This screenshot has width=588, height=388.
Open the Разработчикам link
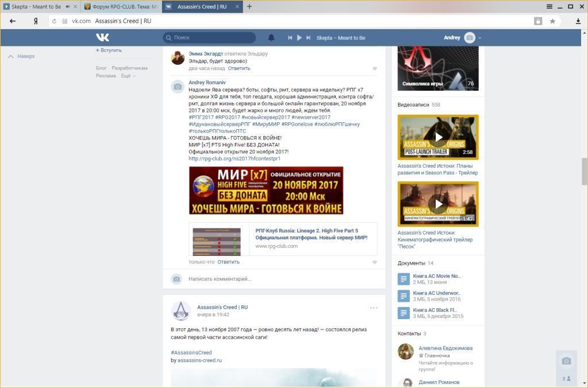pyautogui.click(x=129, y=68)
